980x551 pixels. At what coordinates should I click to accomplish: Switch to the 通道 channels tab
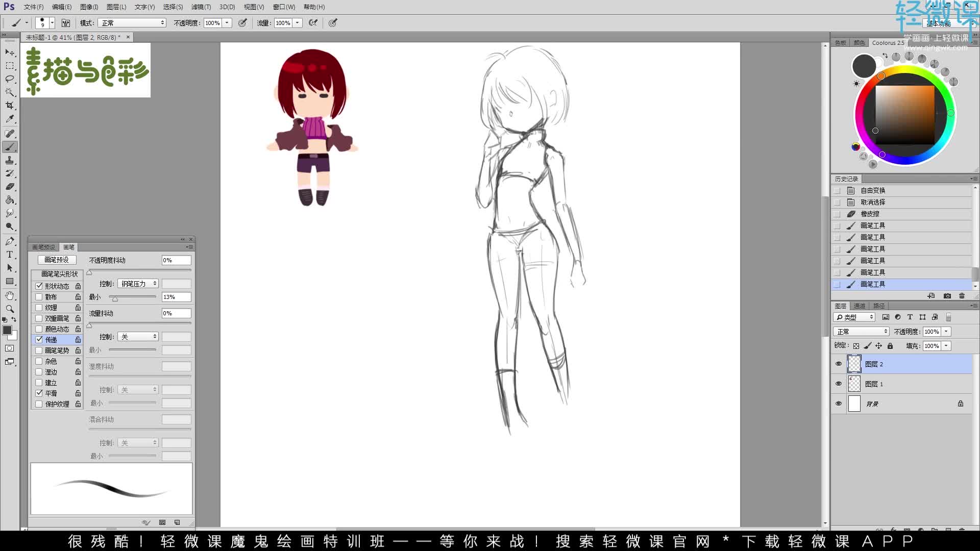(x=860, y=306)
